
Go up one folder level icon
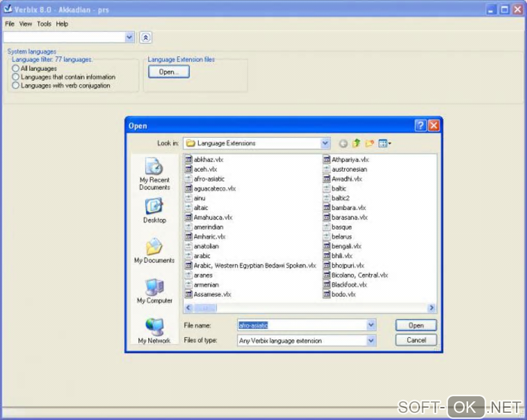[x=357, y=143]
